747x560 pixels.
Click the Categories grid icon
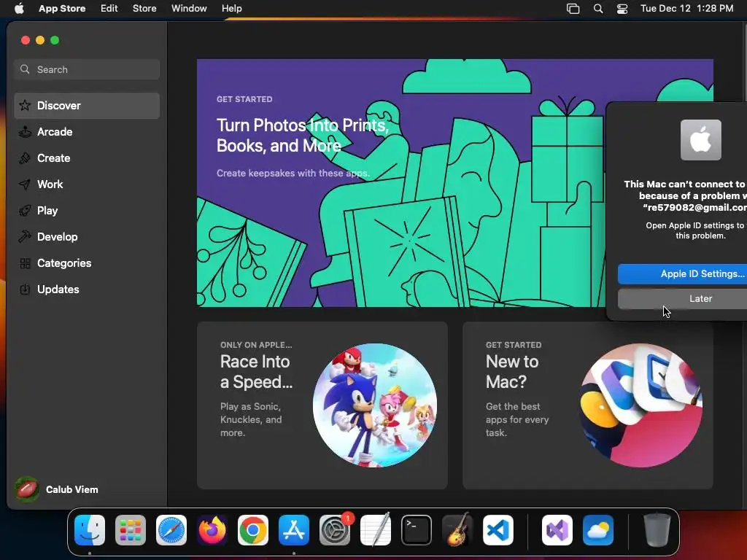click(x=26, y=262)
